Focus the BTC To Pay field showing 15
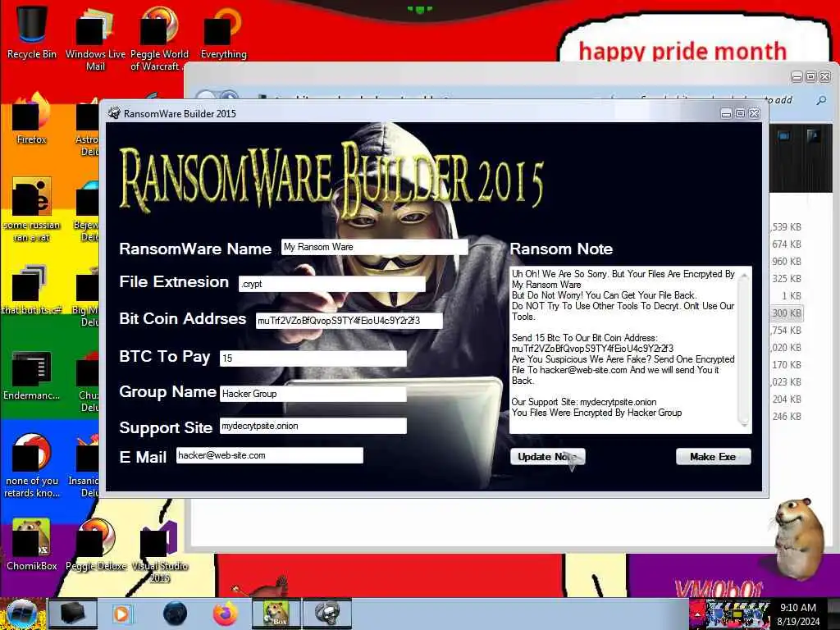Viewport: 840px width, 630px height. pos(313,358)
